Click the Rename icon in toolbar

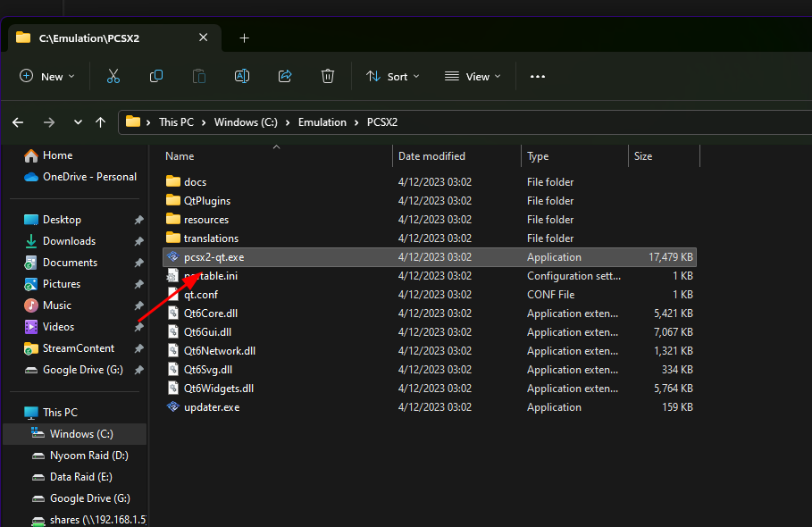242,77
